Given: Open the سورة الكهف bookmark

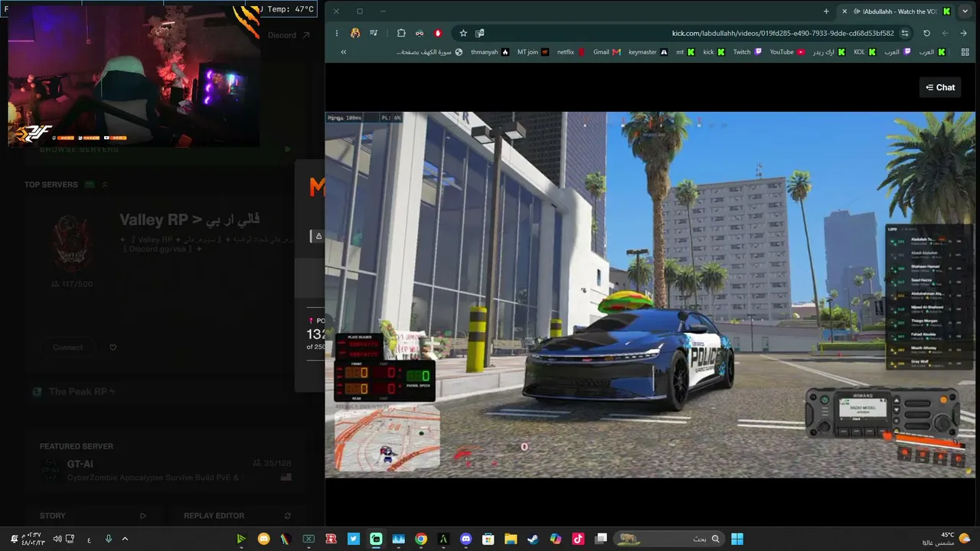Looking at the screenshot, I should tap(430, 52).
